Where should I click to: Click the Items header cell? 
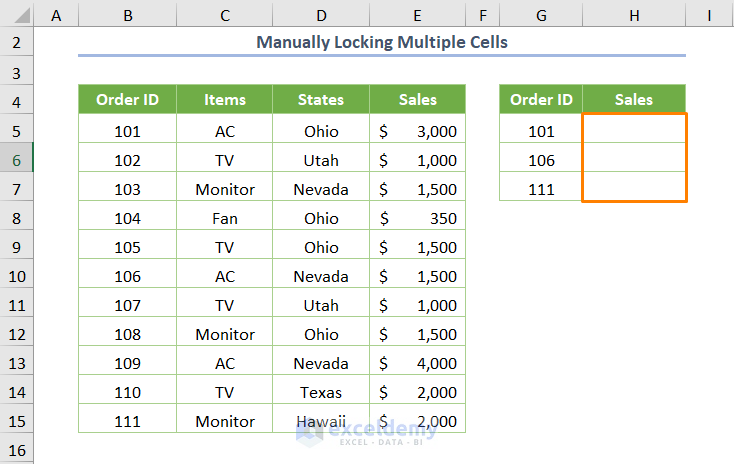(x=224, y=99)
